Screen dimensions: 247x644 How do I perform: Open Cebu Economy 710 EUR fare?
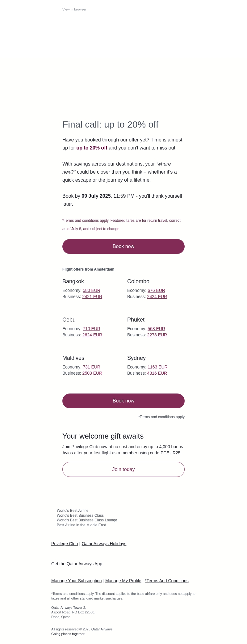[91, 329]
